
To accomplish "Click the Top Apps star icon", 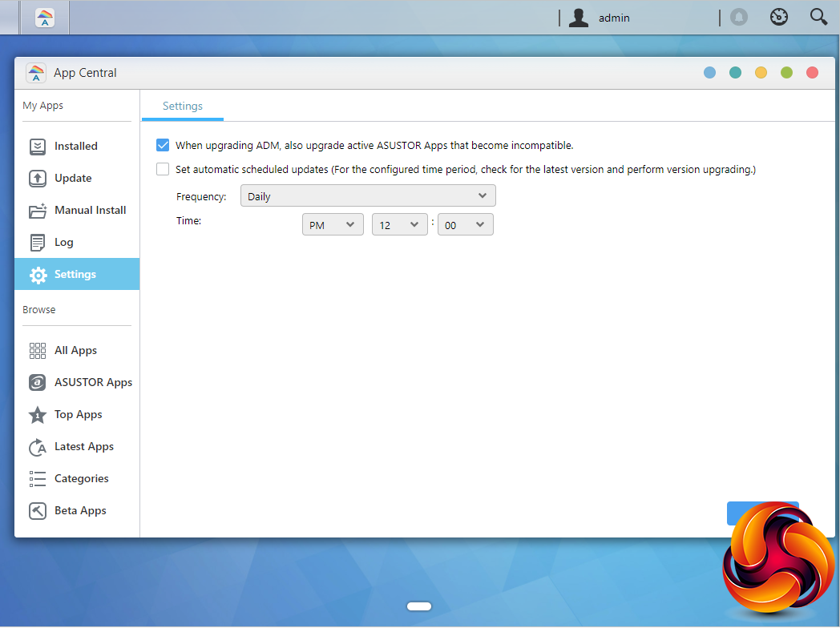I will tap(38, 415).
